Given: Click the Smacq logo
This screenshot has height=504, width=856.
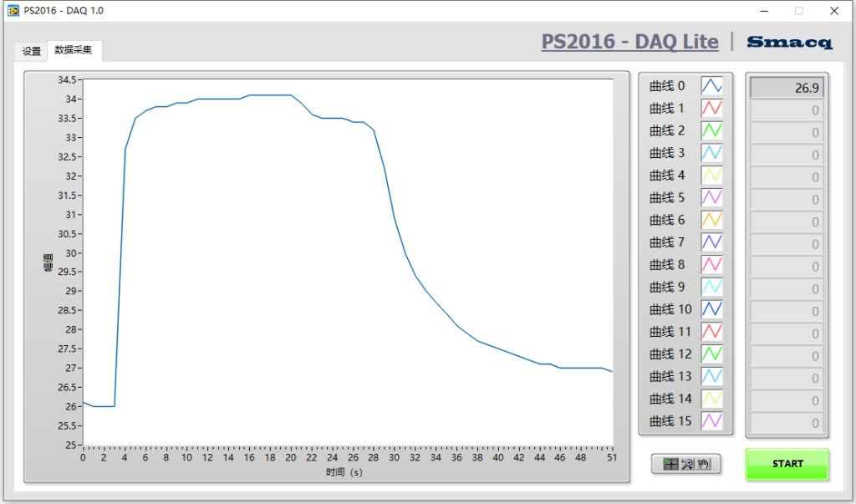Looking at the screenshot, I should [789, 43].
